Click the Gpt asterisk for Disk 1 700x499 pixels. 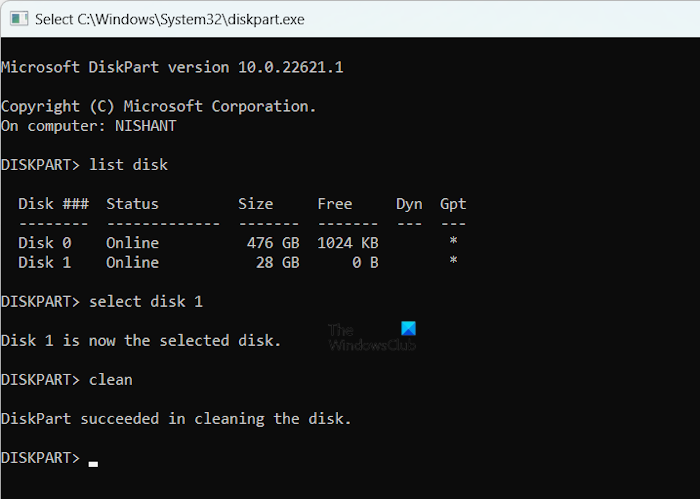click(453, 262)
